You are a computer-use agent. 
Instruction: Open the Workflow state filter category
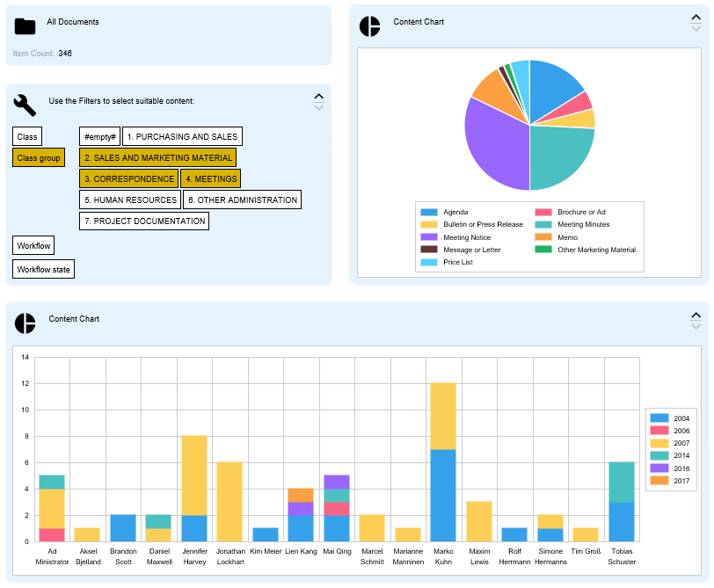44,270
